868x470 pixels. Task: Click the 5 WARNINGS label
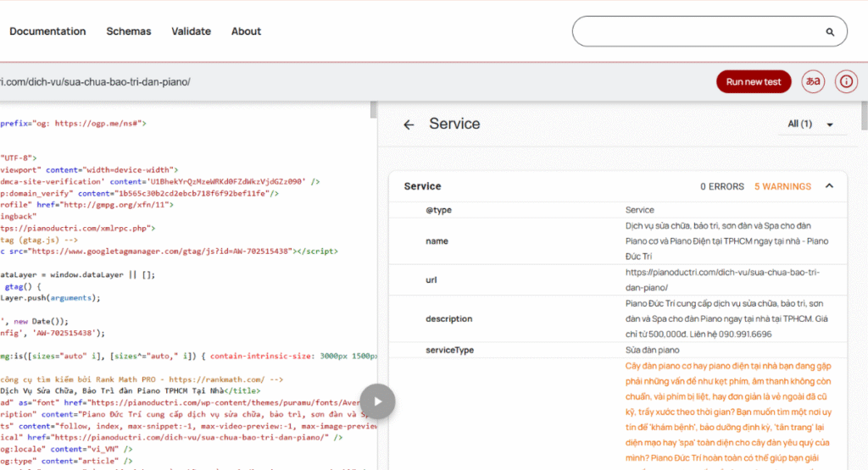(782, 186)
